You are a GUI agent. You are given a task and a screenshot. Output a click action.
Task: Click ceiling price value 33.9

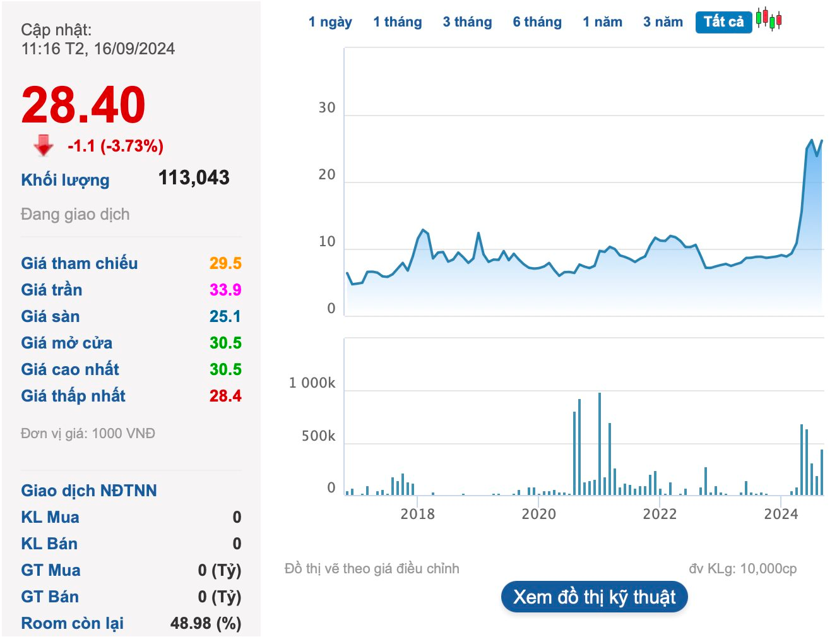point(225,290)
